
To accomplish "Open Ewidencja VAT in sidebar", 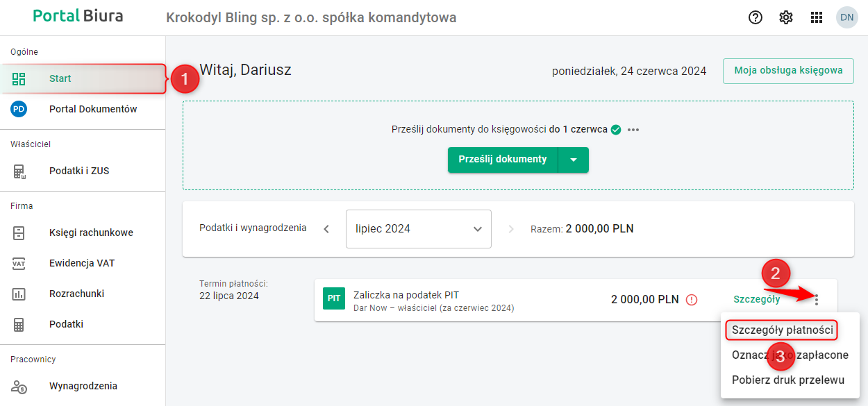I will coord(82,263).
